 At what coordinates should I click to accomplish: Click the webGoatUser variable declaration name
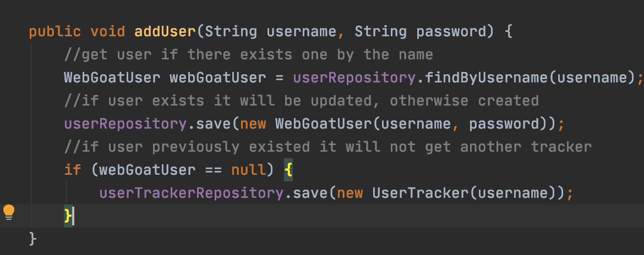[x=218, y=77]
